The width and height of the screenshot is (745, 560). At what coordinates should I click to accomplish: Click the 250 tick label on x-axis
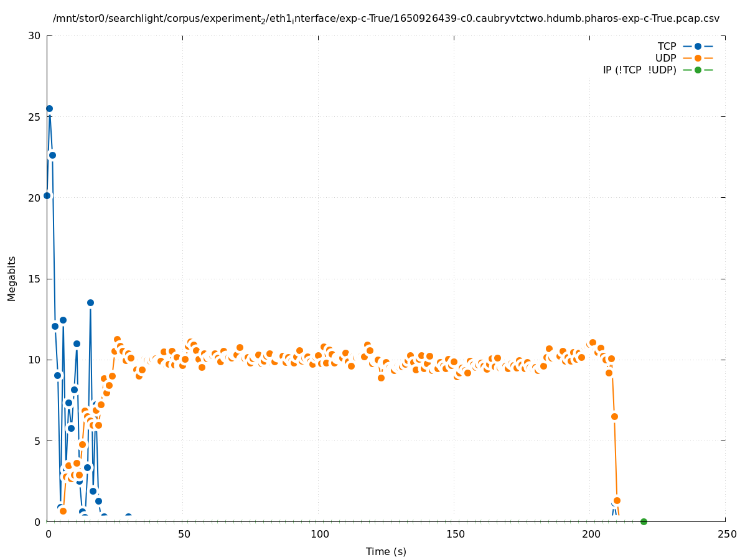coord(726,534)
